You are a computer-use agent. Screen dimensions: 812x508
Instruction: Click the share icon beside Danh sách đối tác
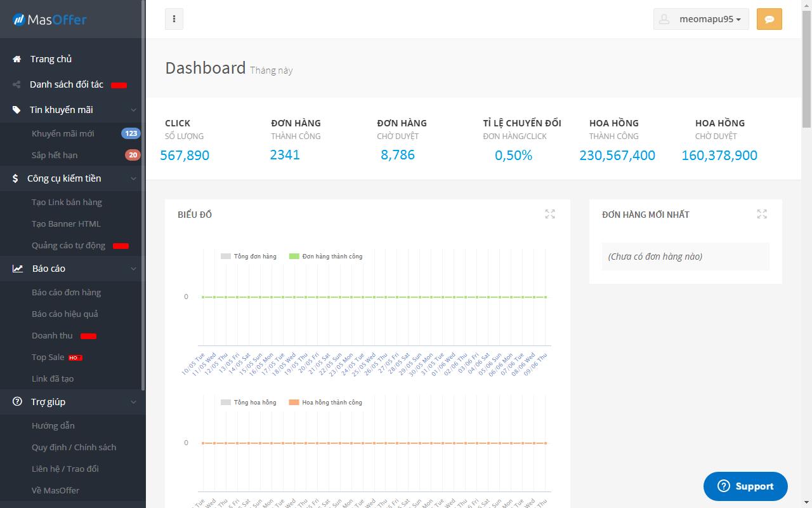click(x=17, y=84)
